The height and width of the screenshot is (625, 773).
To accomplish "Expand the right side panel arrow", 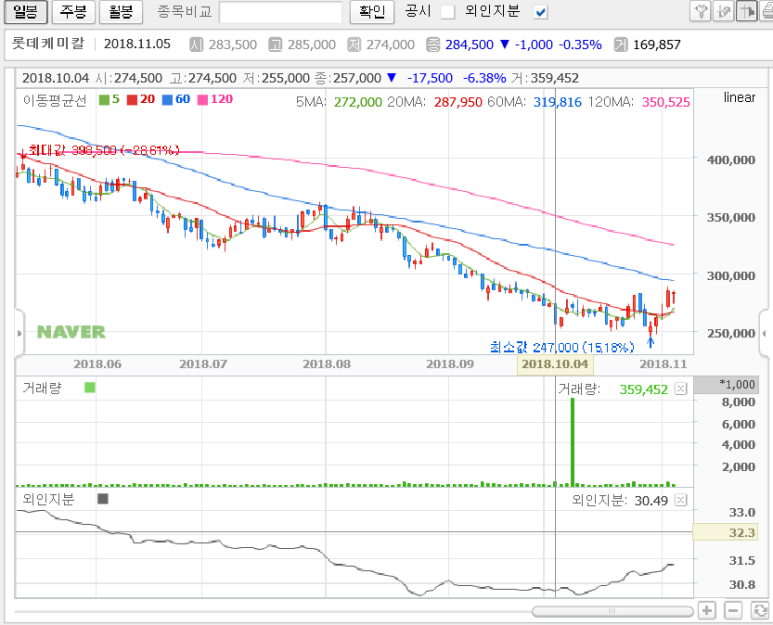I will pos(765,332).
